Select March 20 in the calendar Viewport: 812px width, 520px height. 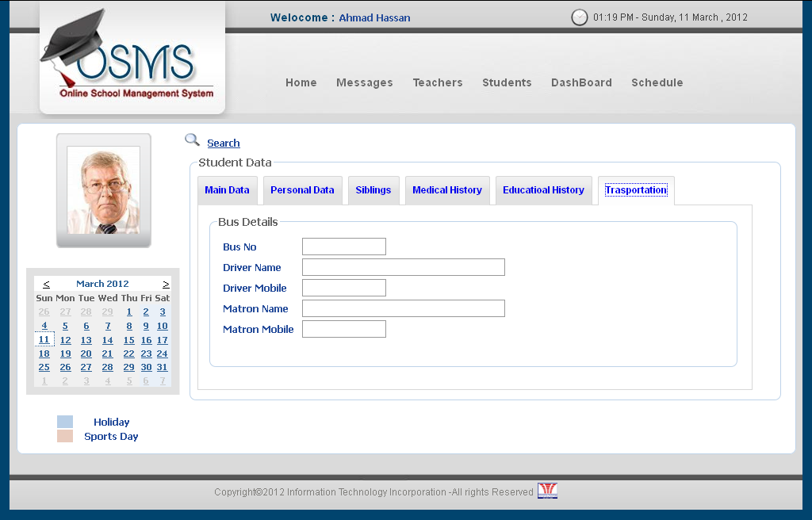click(86, 354)
